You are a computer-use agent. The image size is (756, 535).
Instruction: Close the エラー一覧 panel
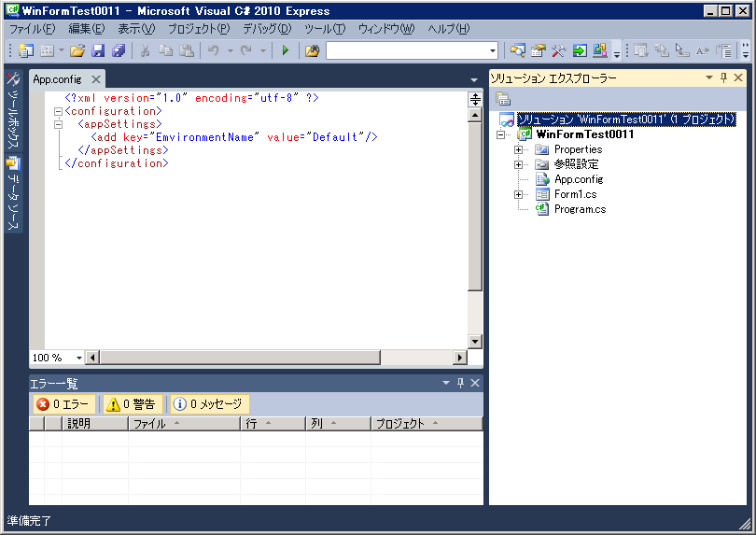click(475, 383)
